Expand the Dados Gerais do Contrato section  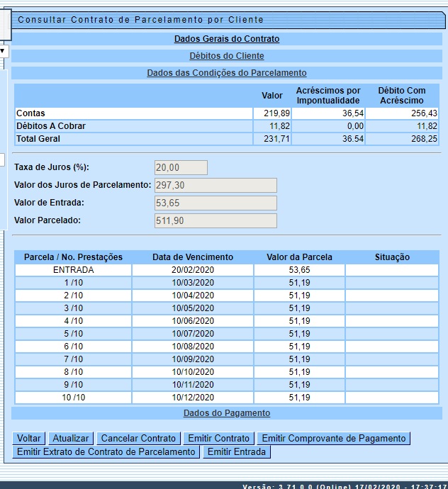pyautogui.click(x=226, y=39)
